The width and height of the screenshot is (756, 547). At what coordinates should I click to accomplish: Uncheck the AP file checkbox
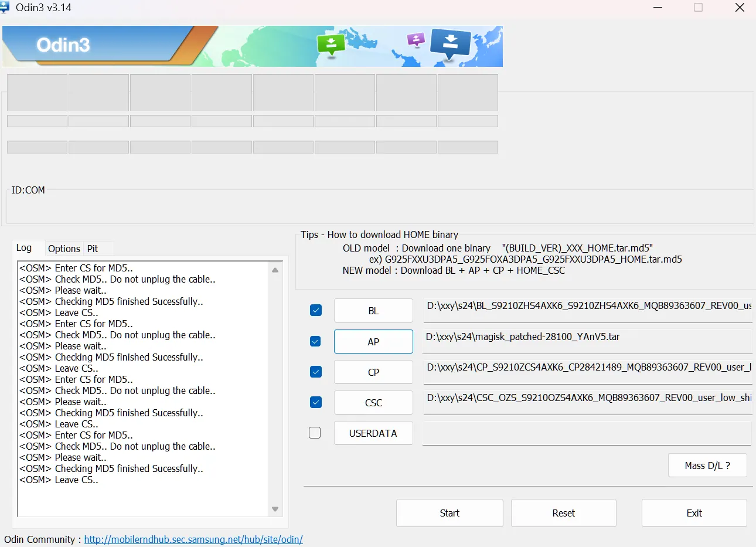tap(316, 341)
